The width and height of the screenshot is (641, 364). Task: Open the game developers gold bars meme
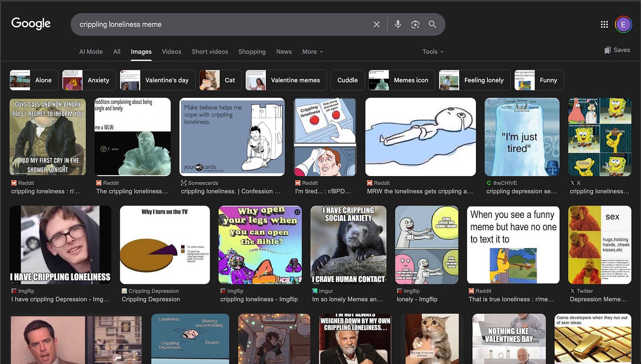pos(593,339)
